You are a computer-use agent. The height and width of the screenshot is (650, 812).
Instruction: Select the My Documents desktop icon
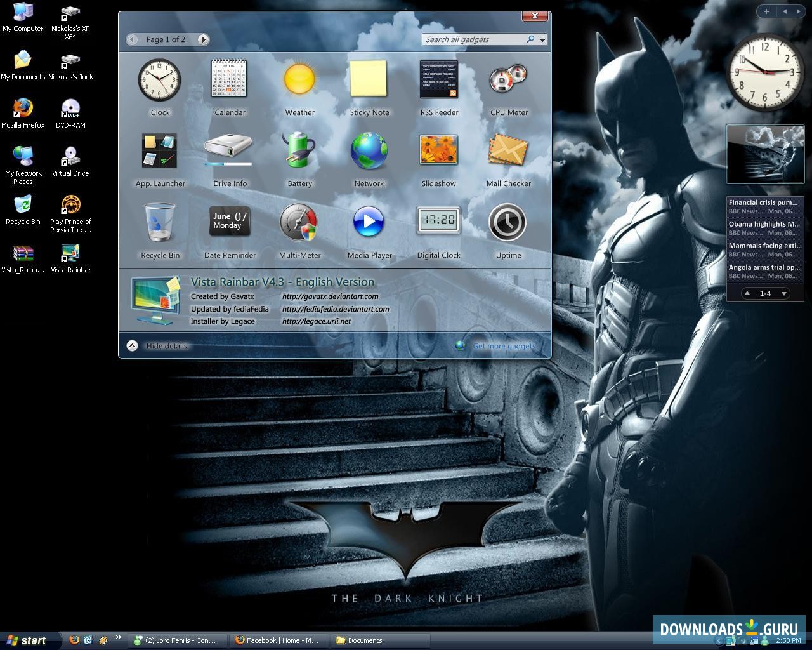(23, 66)
